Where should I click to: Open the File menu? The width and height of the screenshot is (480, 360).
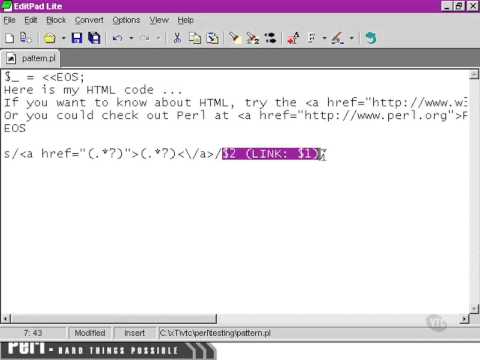[9, 20]
